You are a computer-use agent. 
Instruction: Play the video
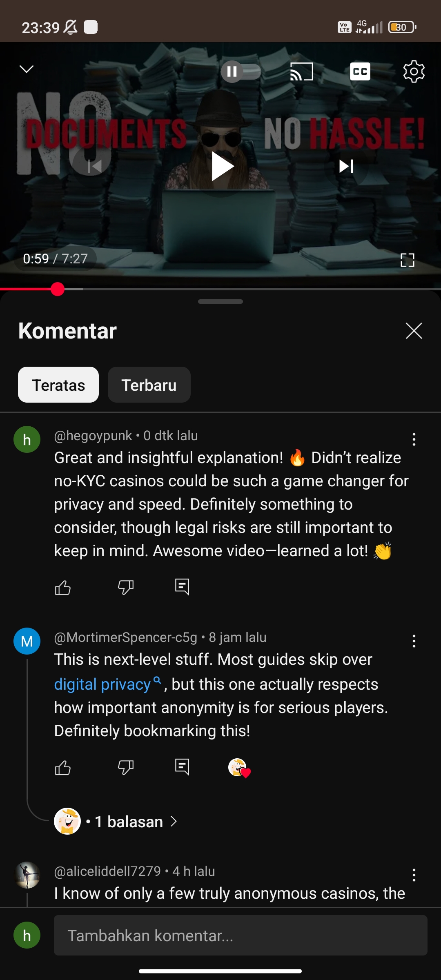pos(221,166)
